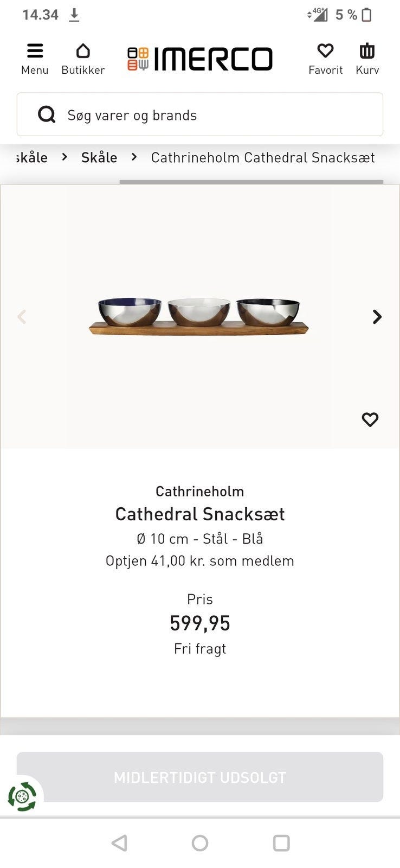Click the search magnifier icon
This screenshot has width=400, height=868.
click(x=47, y=114)
